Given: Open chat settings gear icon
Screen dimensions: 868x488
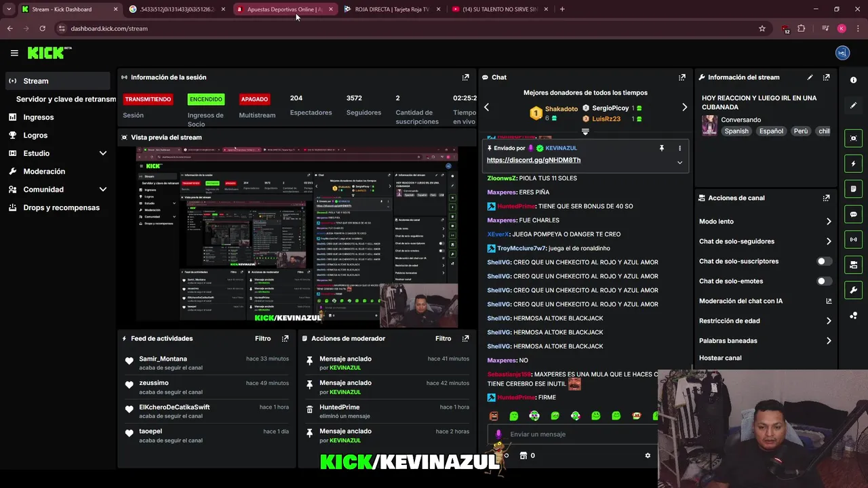Looking at the screenshot, I should pyautogui.click(x=648, y=455).
